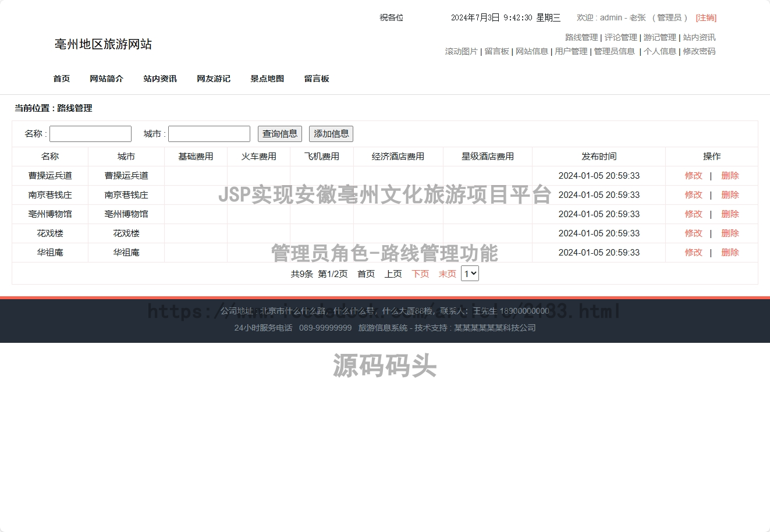Click 删除 for 华祖庵 row
Viewport: 770px width, 532px height.
[730, 252]
